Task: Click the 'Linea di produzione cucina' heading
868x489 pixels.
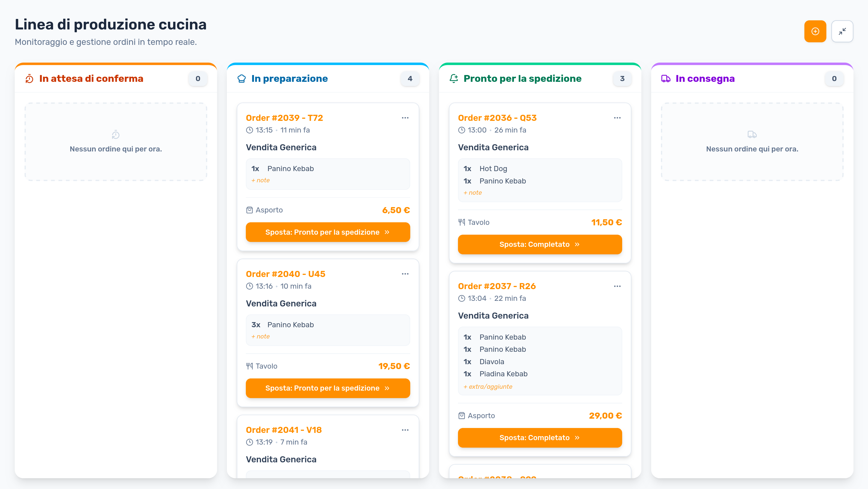Action: pyautogui.click(x=111, y=24)
